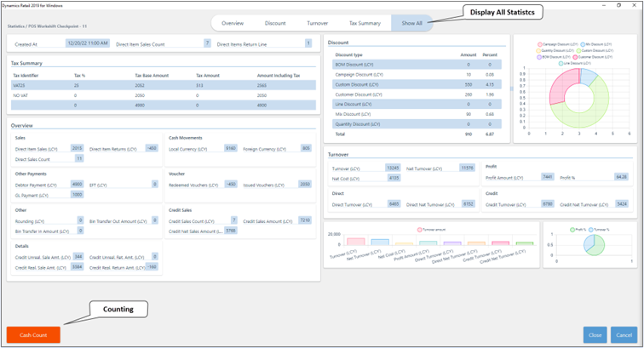Toggle Turnover amount legend in bar chart
The width and height of the screenshot is (644, 348).
pos(420,230)
